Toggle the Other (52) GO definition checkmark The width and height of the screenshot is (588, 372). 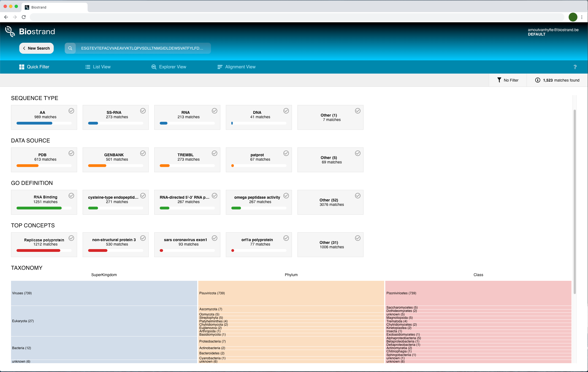pyautogui.click(x=358, y=196)
